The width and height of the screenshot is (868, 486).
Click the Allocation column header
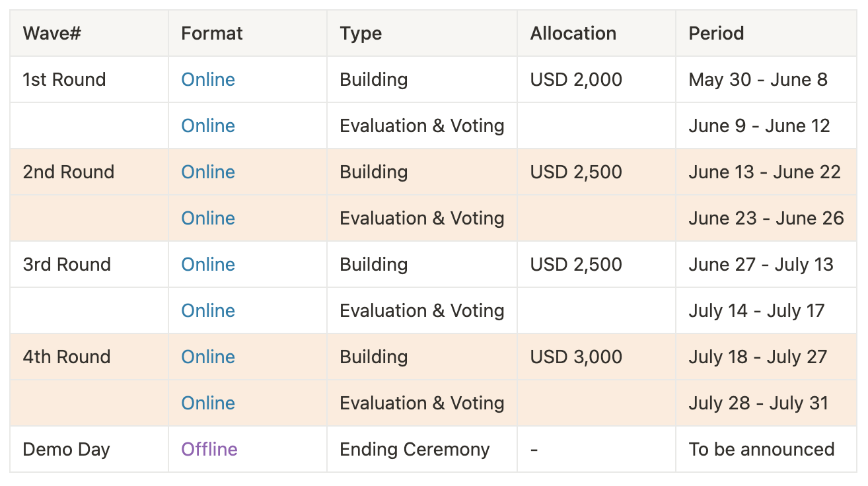click(x=573, y=34)
